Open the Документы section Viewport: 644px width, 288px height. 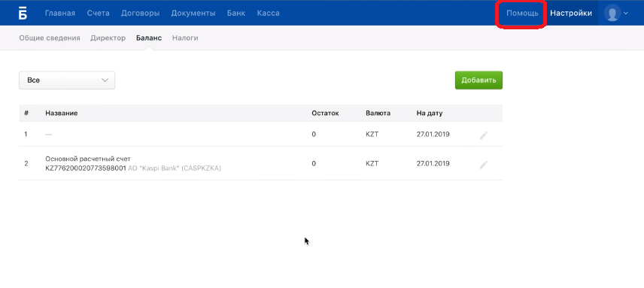tap(193, 13)
